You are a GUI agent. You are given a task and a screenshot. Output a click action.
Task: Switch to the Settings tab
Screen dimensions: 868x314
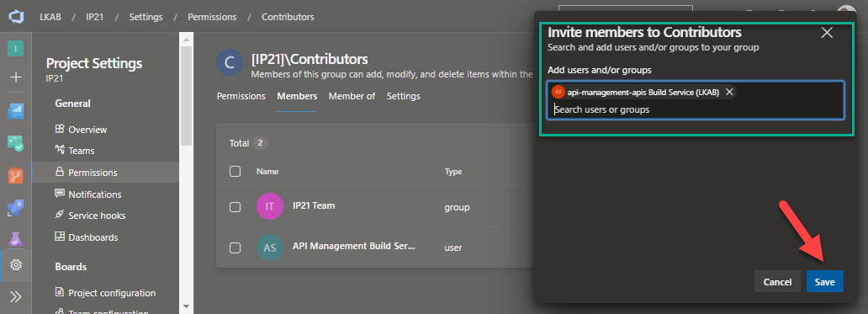(x=403, y=96)
